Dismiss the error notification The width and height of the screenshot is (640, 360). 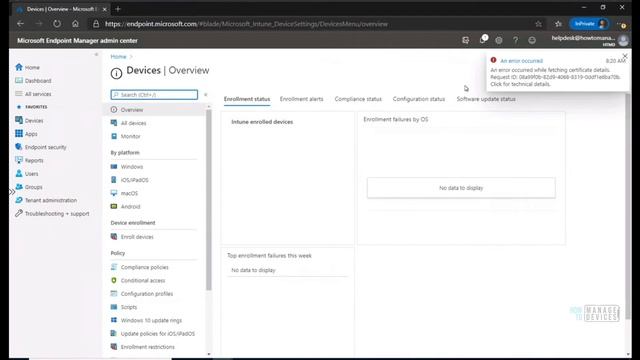point(625,56)
